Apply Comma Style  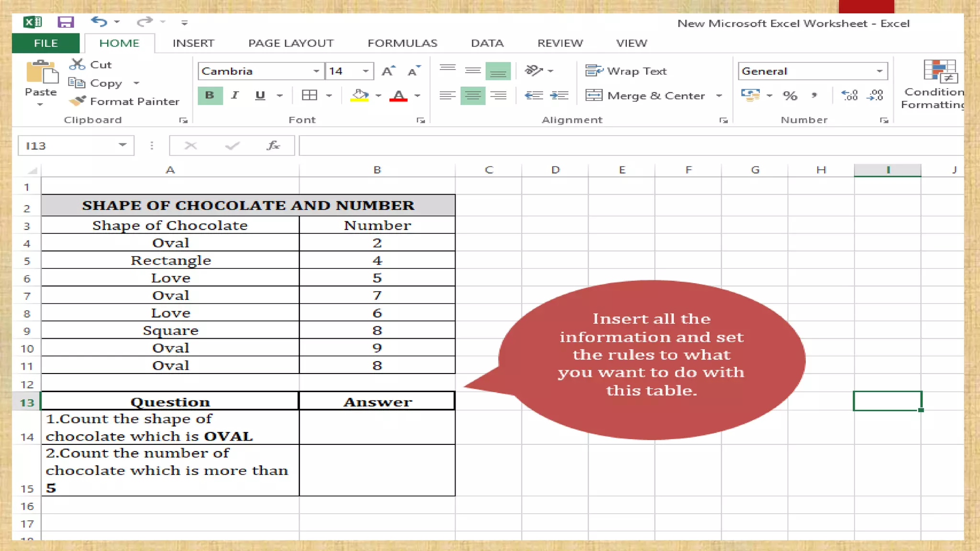pyautogui.click(x=814, y=96)
